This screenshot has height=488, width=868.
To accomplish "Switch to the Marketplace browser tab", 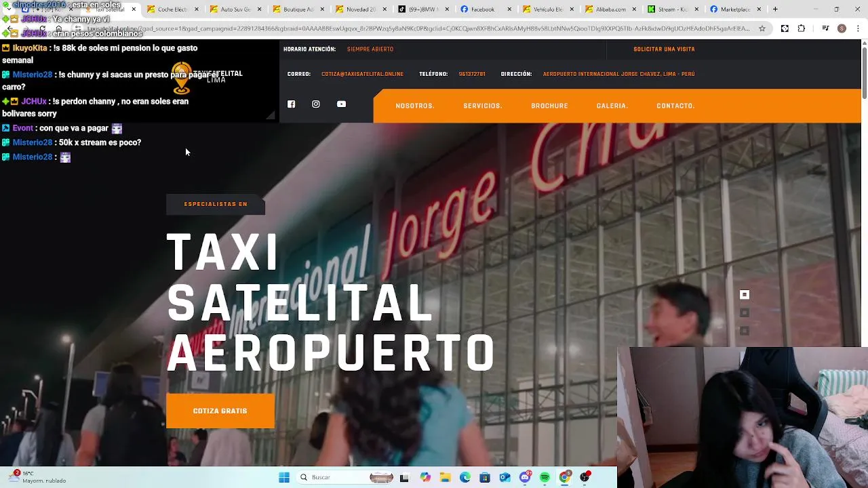I will point(734,9).
